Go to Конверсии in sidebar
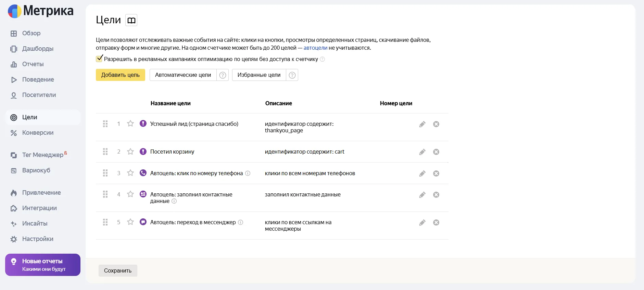The image size is (644, 290). tap(38, 133)
